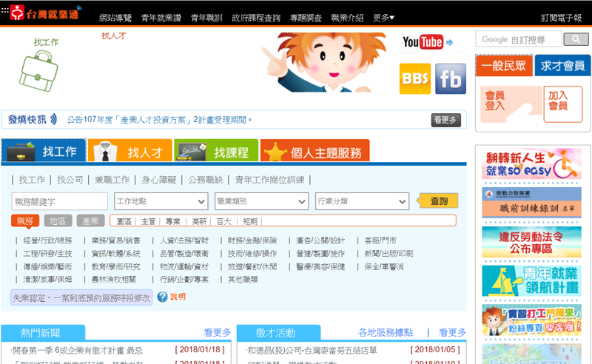Image resolution: width=592 pixels, height=364 pixels.
Task: Click the 高薪 quick filter
Action: (x=199, y=221)
